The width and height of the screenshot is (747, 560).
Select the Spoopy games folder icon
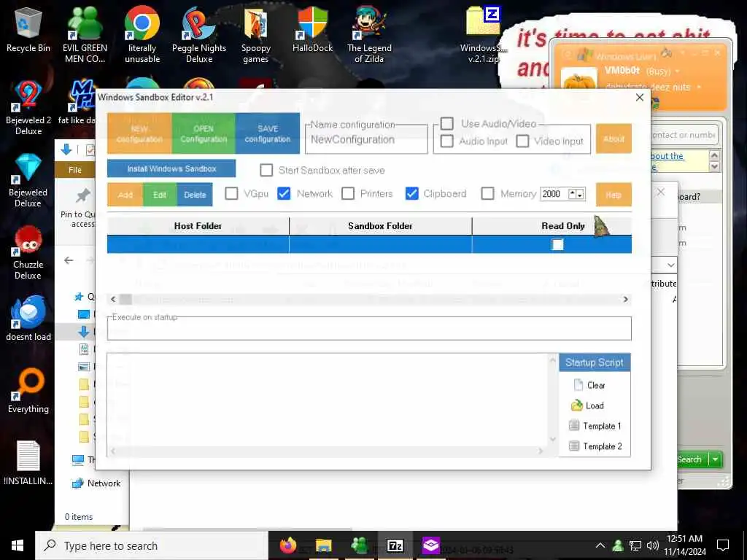tap(256, 34)
